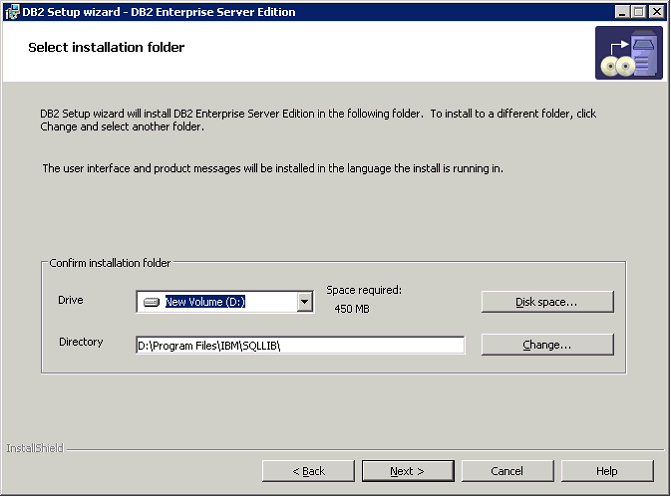671x497 pixels.
Task: Minimize the DB2 Setup wizard window
Action: click(622, 12)
